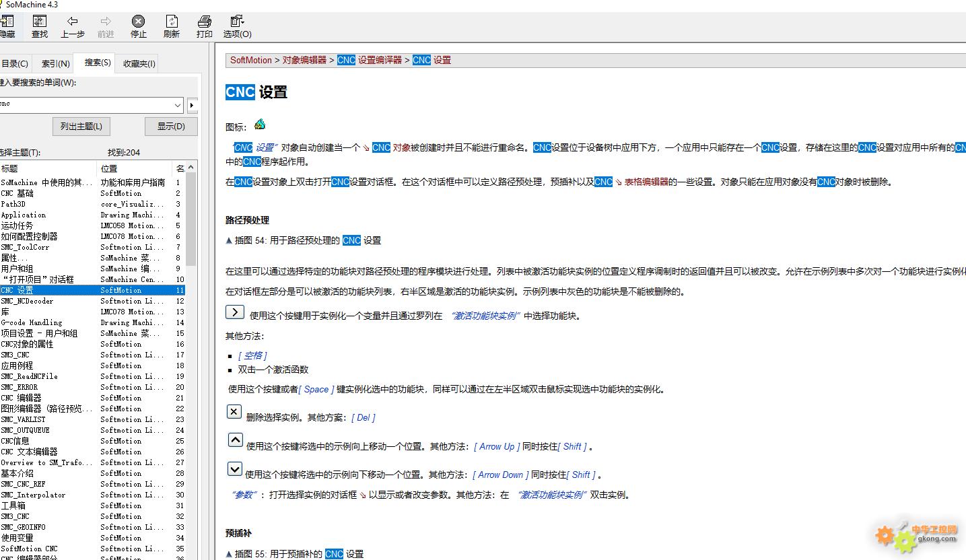Sort results by 位置 column header
This screenshot has height=560, width=966.
point(135,168)
